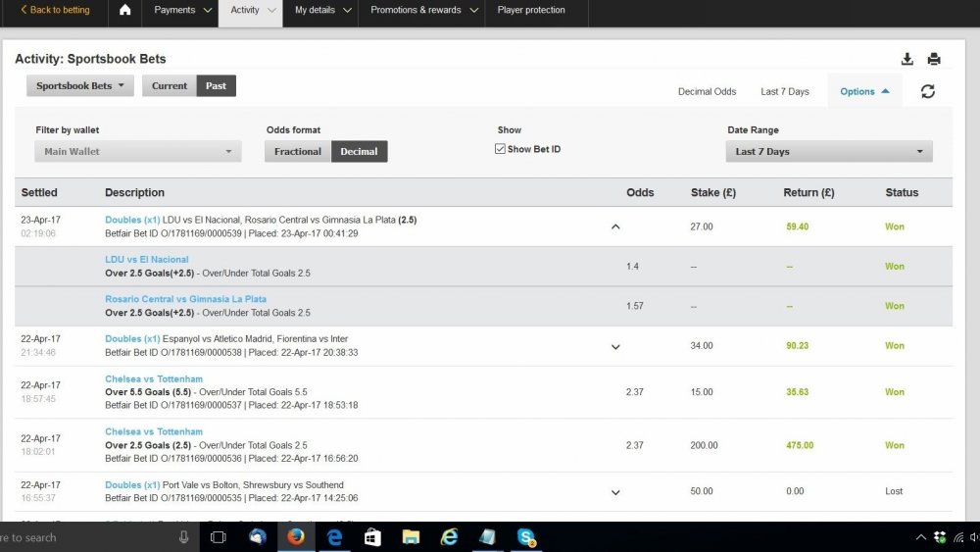The width and height of the screenshot is (980, 552).
Task: Click the Lost status text
Action: [894, 491]
